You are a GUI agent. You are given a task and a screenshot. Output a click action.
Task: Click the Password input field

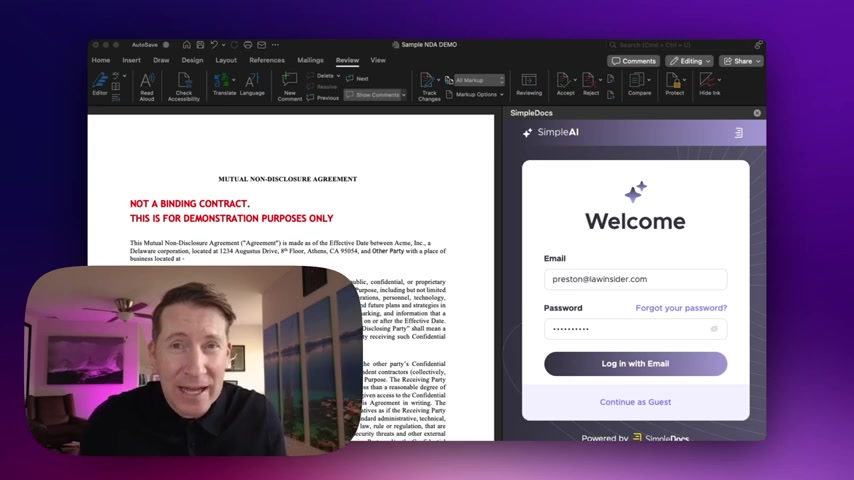[635, 329]
